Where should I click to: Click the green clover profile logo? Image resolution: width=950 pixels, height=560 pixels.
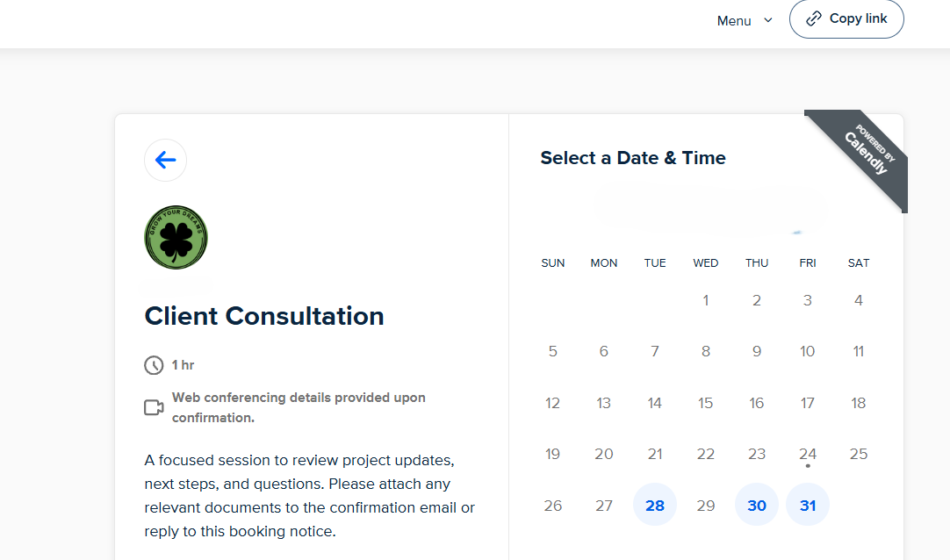pos(176,237)
